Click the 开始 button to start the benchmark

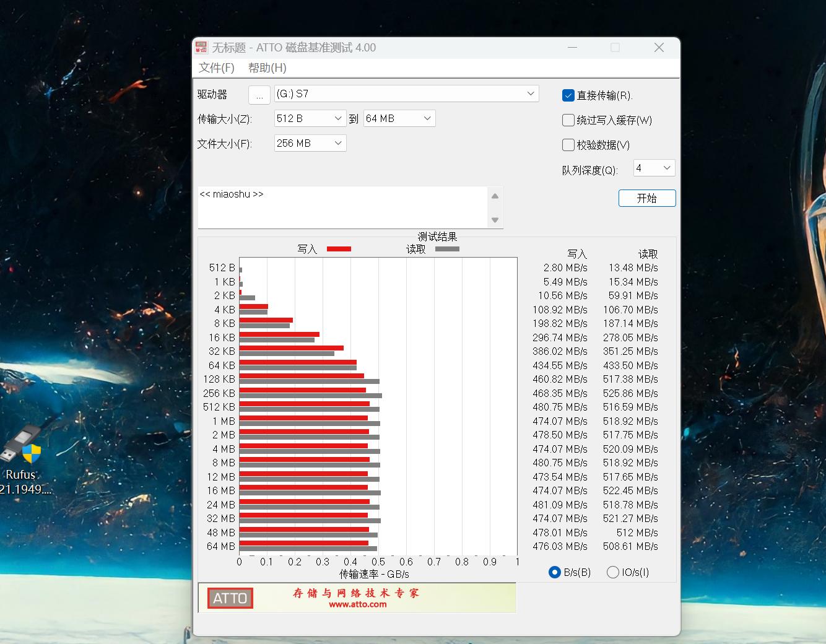coord(646,198)
